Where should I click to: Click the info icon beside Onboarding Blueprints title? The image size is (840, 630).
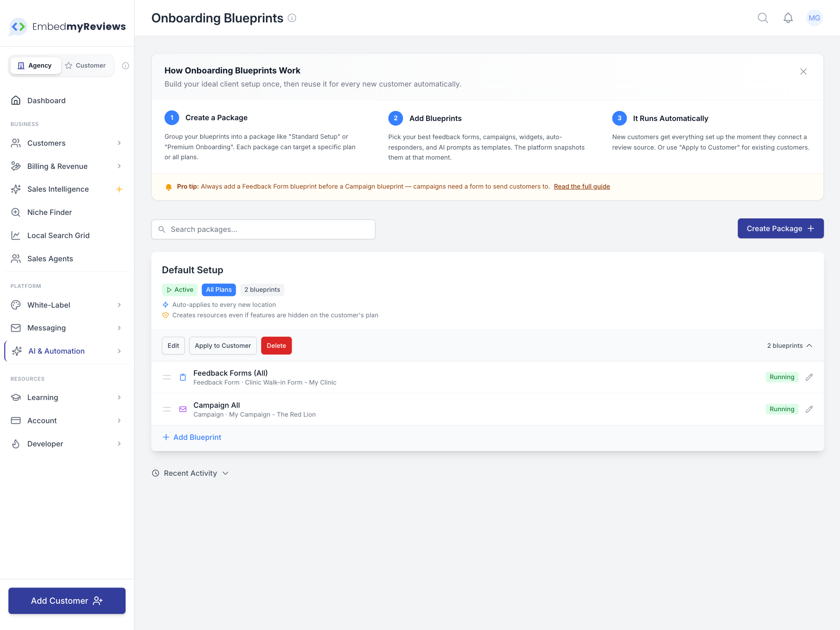[292, 18]
